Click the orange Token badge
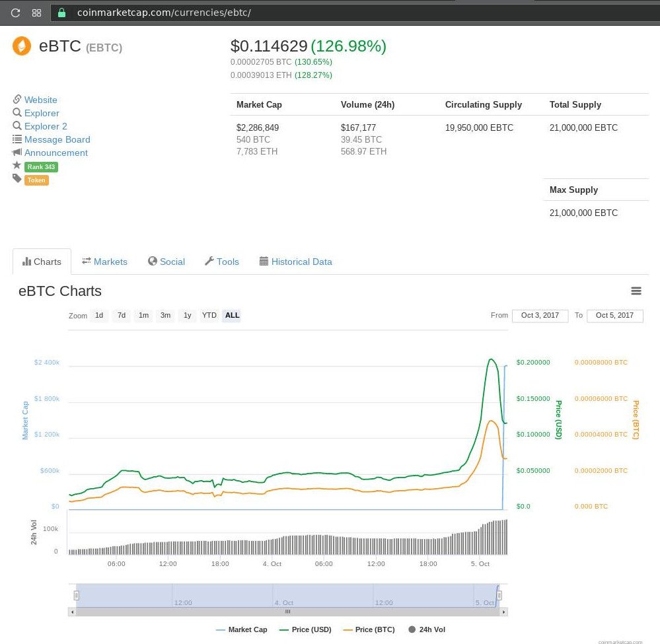 [x=36, y=180]
